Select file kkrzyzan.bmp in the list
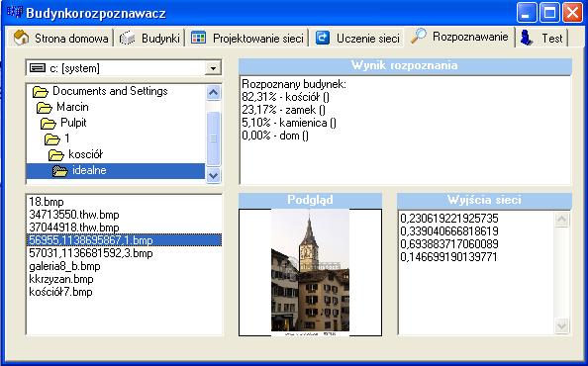 coord(61,279)
